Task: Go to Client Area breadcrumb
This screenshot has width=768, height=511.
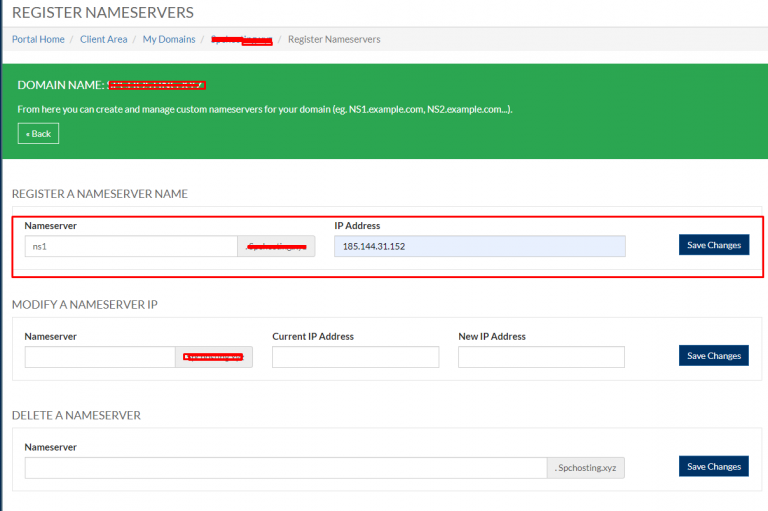Action: [103, 39]
